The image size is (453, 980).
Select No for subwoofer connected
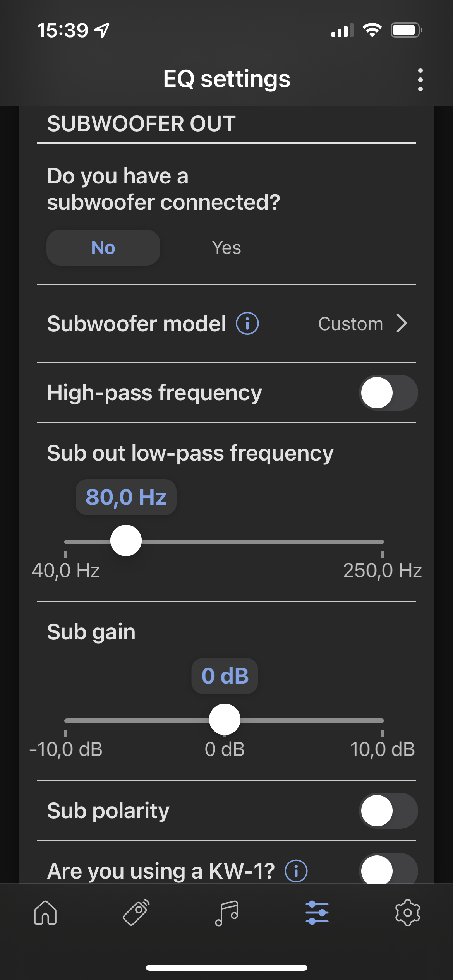103,248
